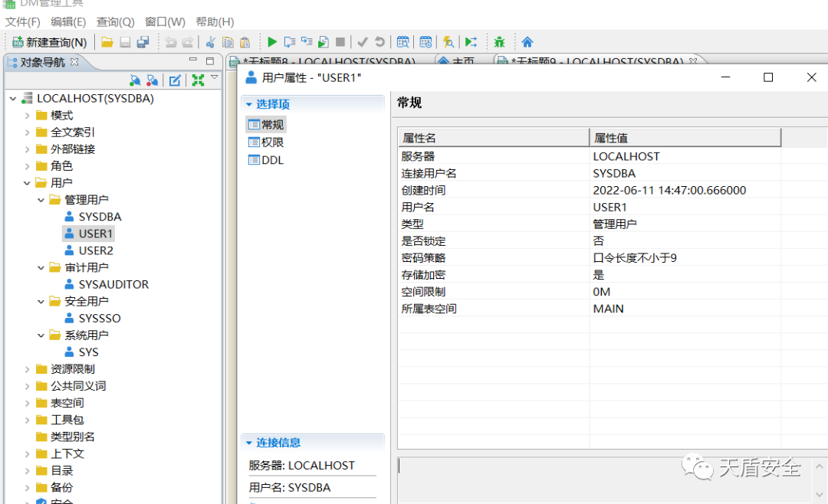The height and width of the screenshot is (504, 828).
Task: Click the commit checkmark icon in the toolbar
Action: (363, 42)
